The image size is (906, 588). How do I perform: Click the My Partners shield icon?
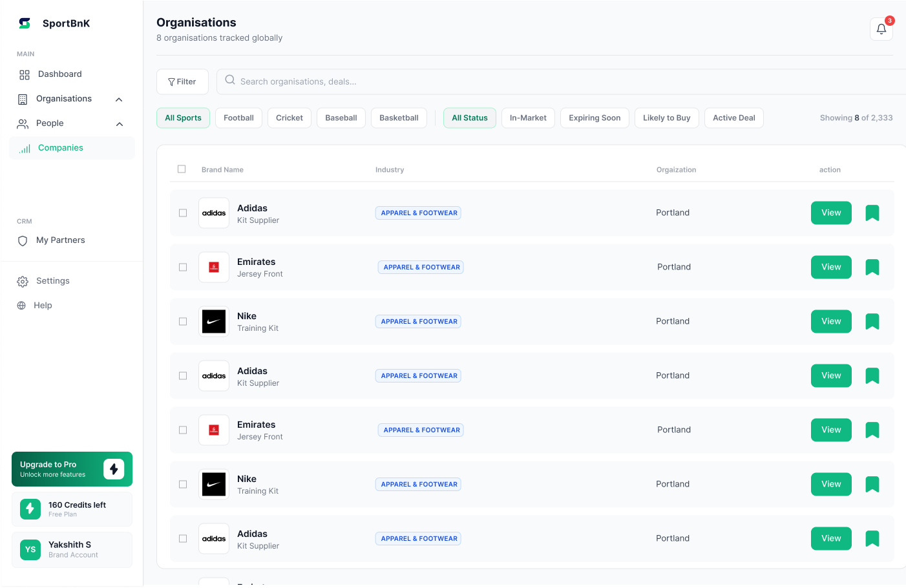click(x=23, y=241)
